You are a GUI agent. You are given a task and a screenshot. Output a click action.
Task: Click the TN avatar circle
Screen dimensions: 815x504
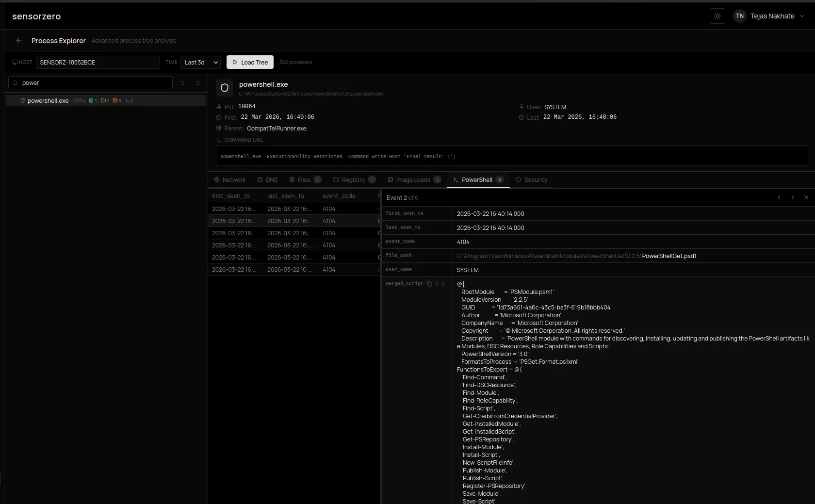pos(739,16)
